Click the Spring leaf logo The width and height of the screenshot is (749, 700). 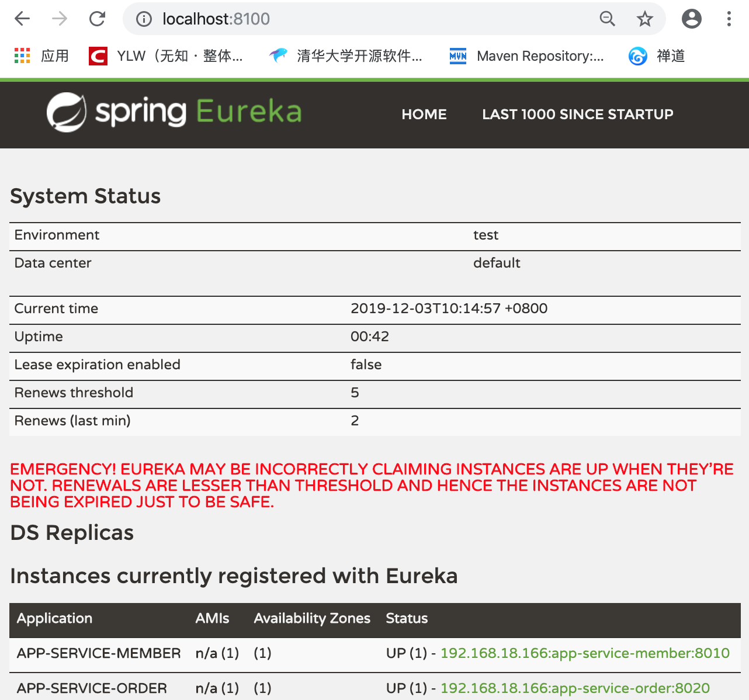coord(67,112)
